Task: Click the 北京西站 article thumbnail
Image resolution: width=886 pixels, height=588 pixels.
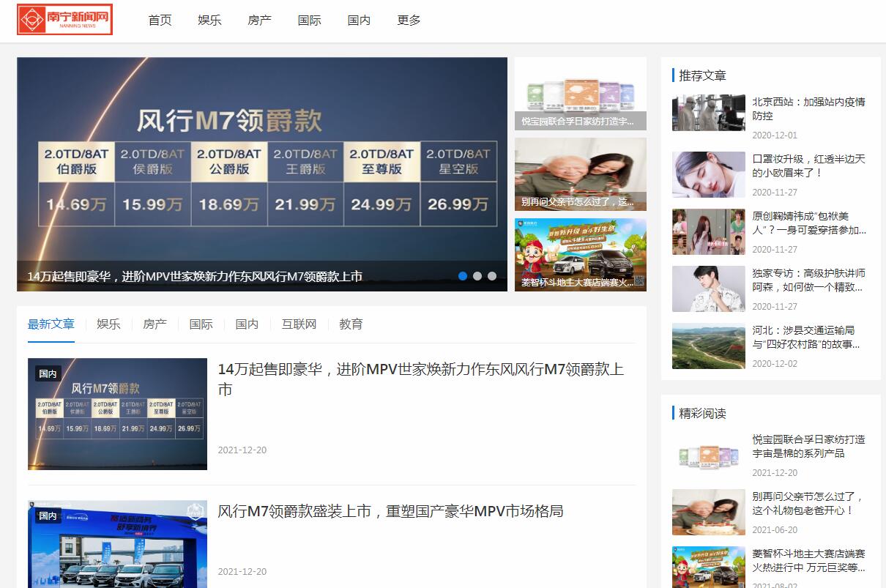Action: point(709,113)
